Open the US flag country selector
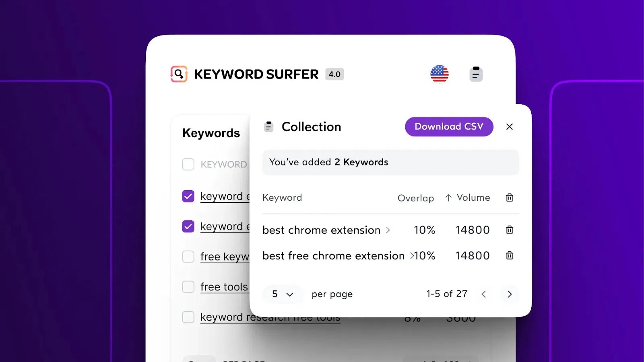 pyautogui.click(x=439, y=74)
